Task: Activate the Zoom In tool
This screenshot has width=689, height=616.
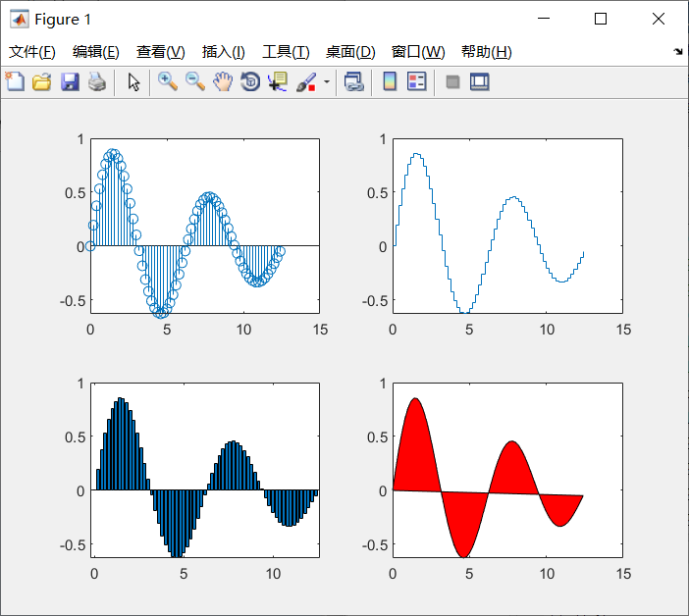Action: [x=168, y=82]
